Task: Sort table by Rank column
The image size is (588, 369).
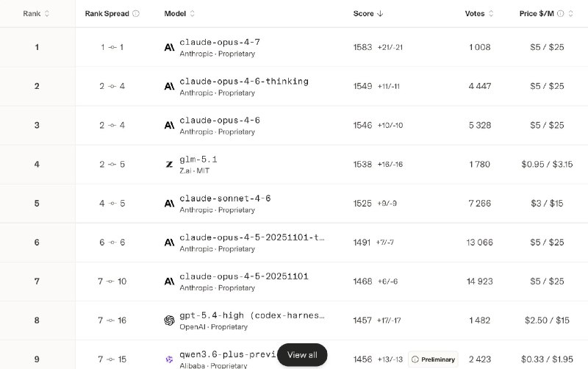Action: (37, 13)
